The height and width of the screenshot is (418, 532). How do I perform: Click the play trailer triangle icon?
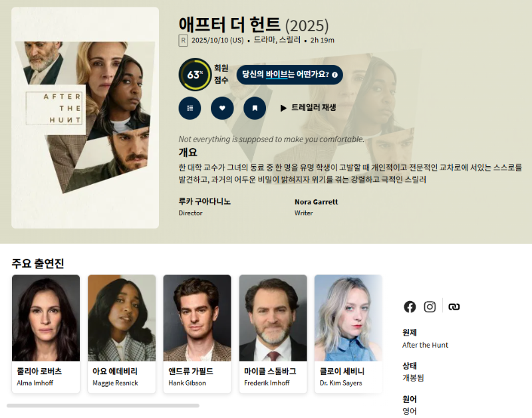[x=283, y=108]
